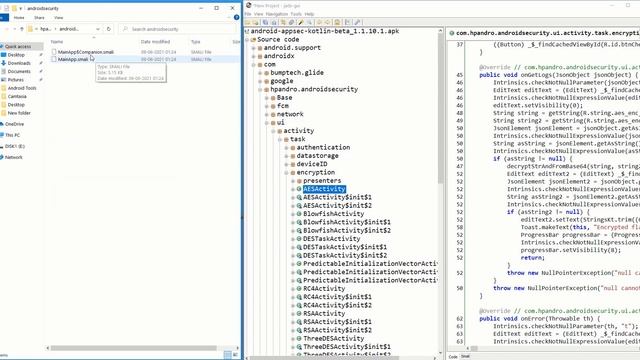Image resolution: width=640 pixels, height=360 pixels.
Task: Select the MainApp$Companion.smali file
Action: point(85,52)
